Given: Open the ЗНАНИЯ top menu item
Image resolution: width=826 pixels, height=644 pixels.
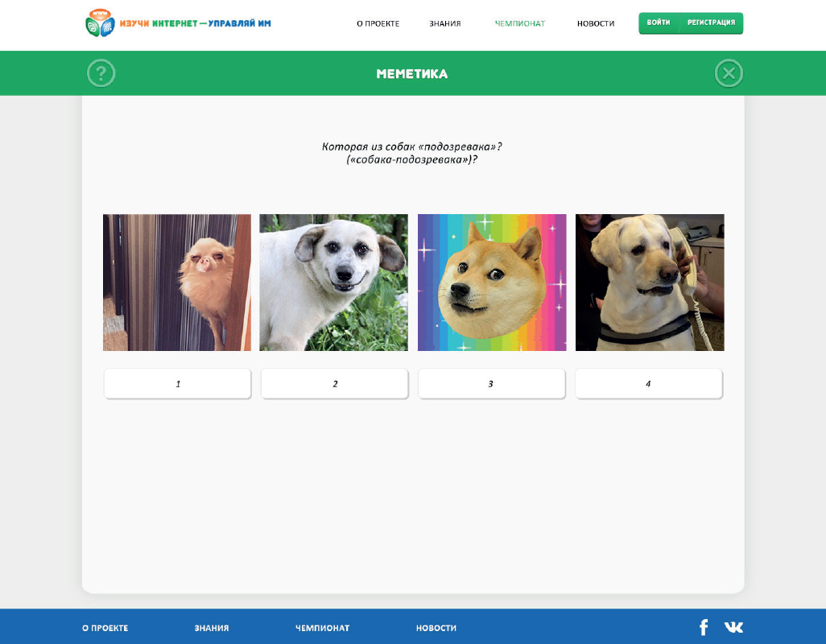Looking at the screenshot, I should click(x=444, y=23).
